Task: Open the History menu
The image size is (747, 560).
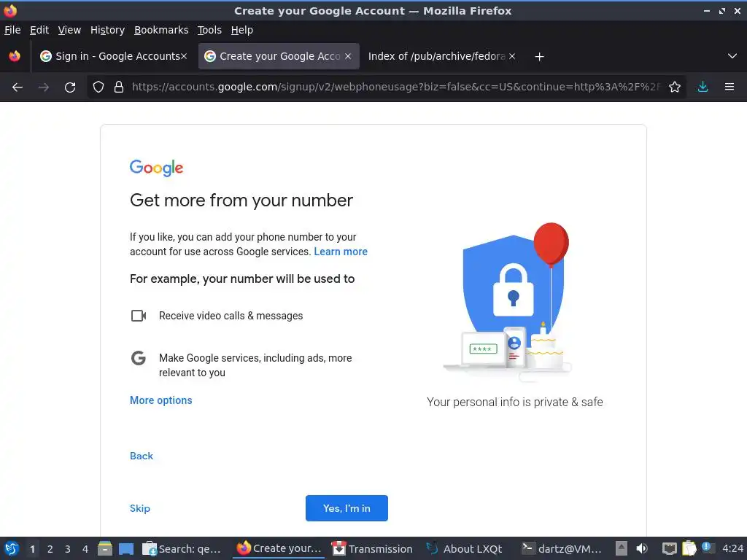Action: pyautogui.click(x=107, y=30)
